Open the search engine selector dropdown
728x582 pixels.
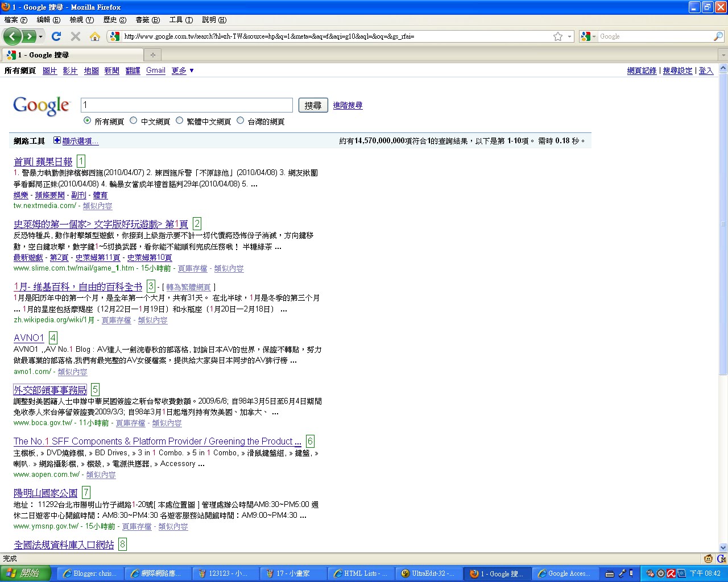click(x=589, y=36)
